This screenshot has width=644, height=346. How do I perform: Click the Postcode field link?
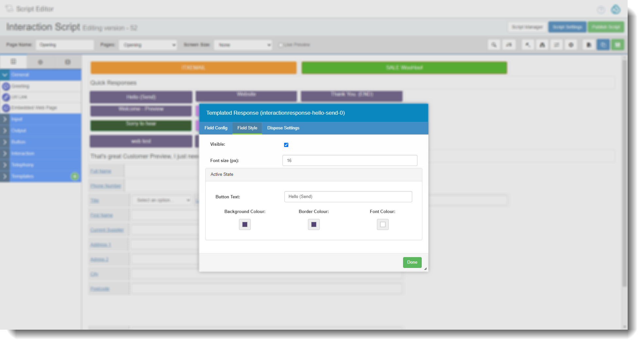click(x=100, y=289)
